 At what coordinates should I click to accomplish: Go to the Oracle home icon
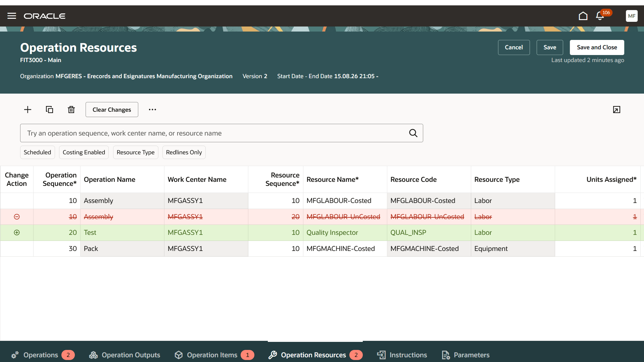click(x=583, y=16)
